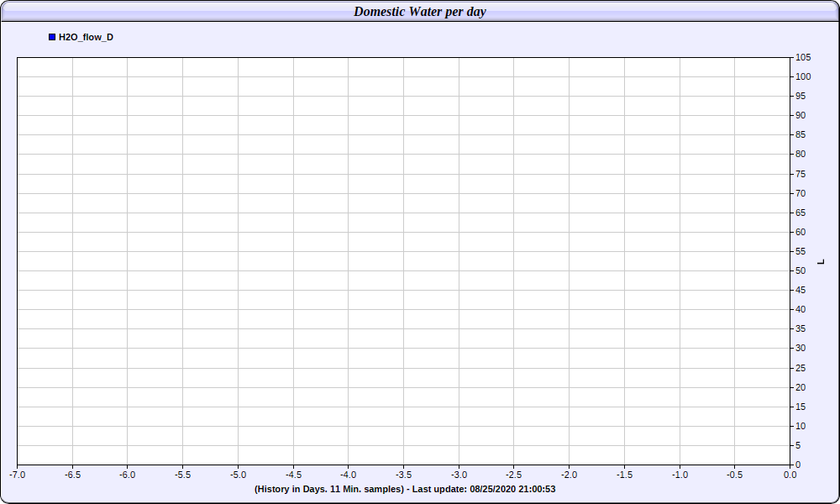This screenshot has width=840, height=504.
Task: Click the 65 y-axis value
Action: 801,213
